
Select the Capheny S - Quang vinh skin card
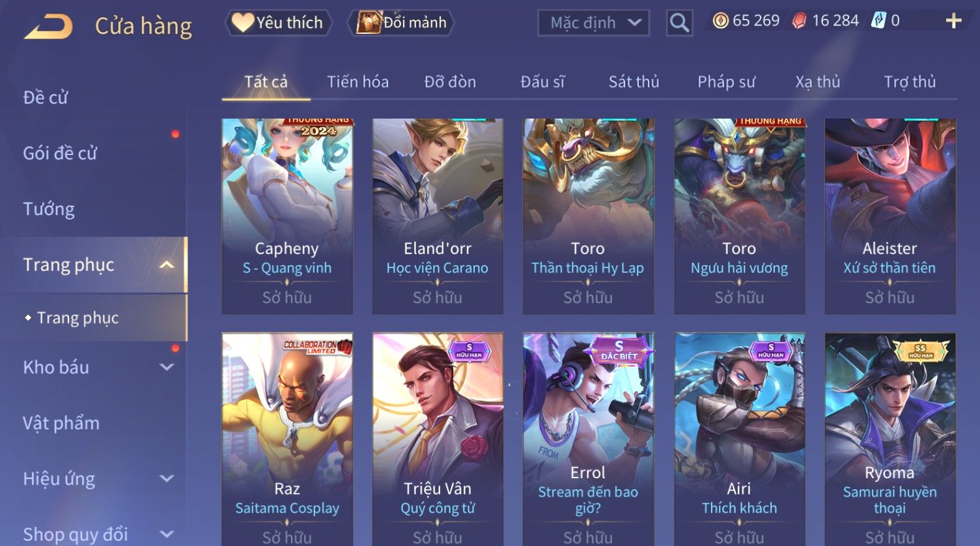click(287, 216)
